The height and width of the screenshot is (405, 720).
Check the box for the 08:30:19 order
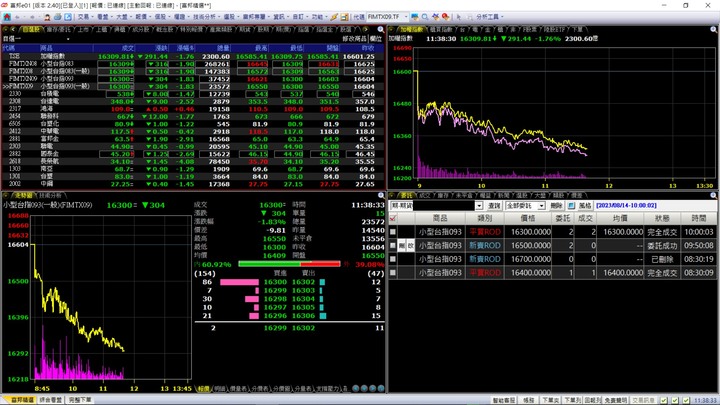[393, 259]
